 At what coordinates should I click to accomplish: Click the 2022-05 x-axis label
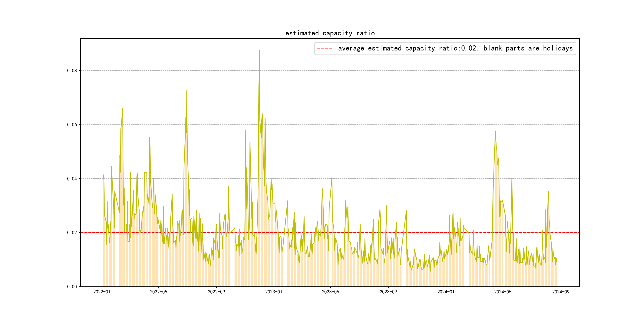(158, 292)
